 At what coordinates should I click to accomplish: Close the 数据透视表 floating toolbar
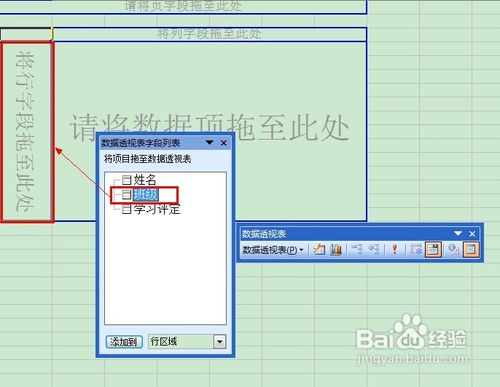(x=472, y=234)
